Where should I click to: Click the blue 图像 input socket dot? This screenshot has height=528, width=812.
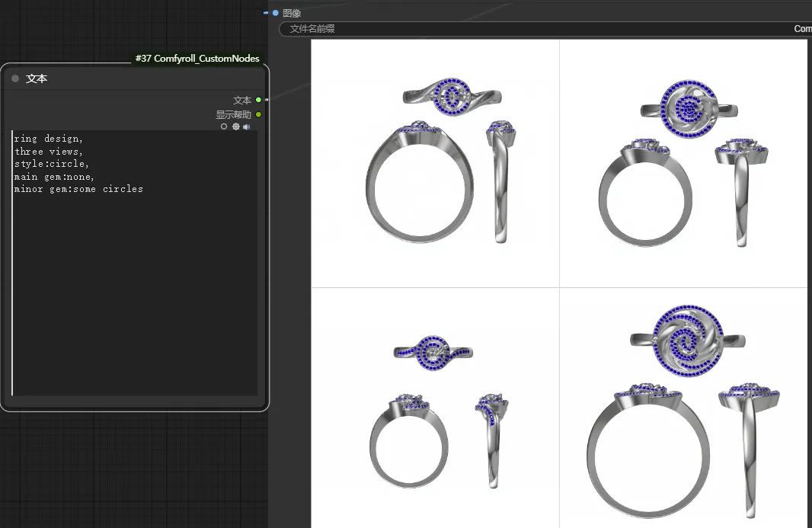[x=276, y=13]
